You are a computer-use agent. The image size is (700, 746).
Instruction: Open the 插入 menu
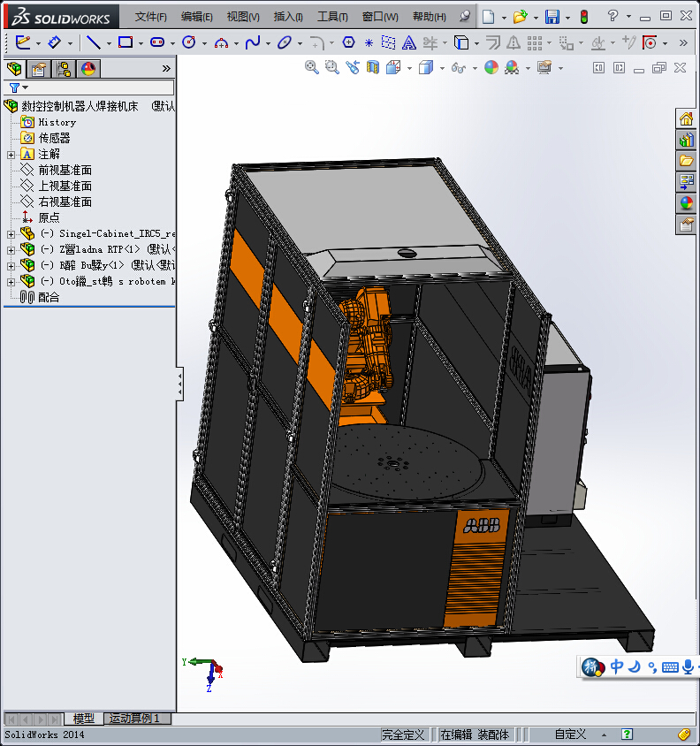tap(288, 17)
